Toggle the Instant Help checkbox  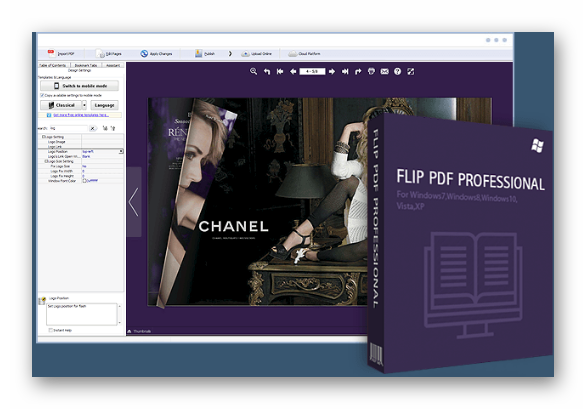(50, 330)
